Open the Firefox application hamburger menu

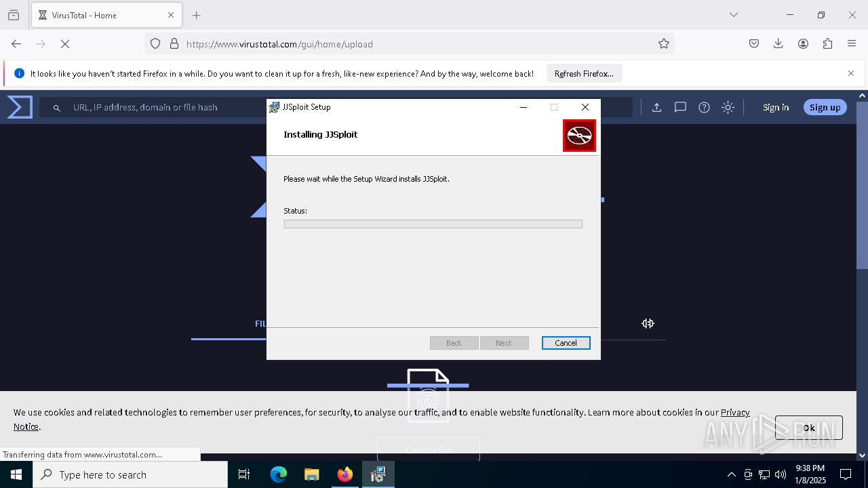pyautogui.click(x=852, y=44)
